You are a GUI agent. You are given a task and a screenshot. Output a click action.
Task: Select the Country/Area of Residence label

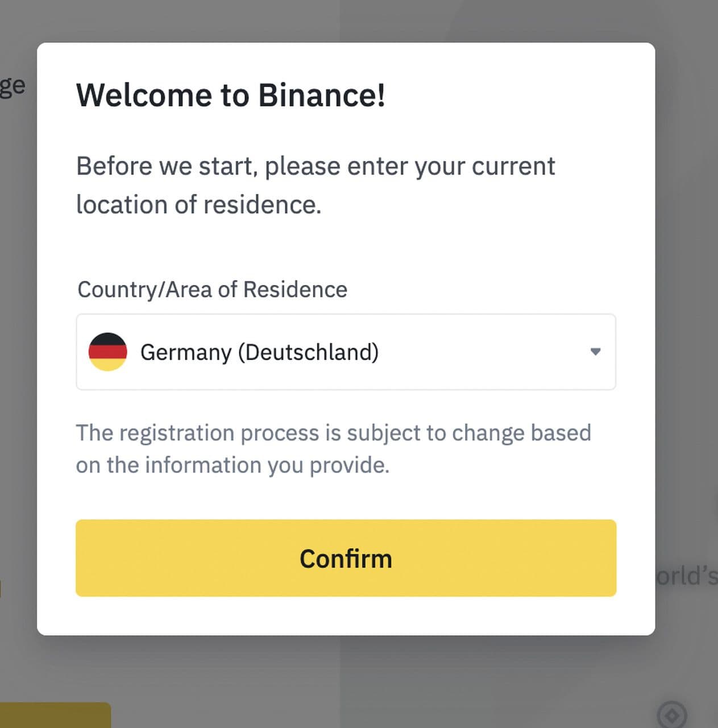tap(212, 289)
